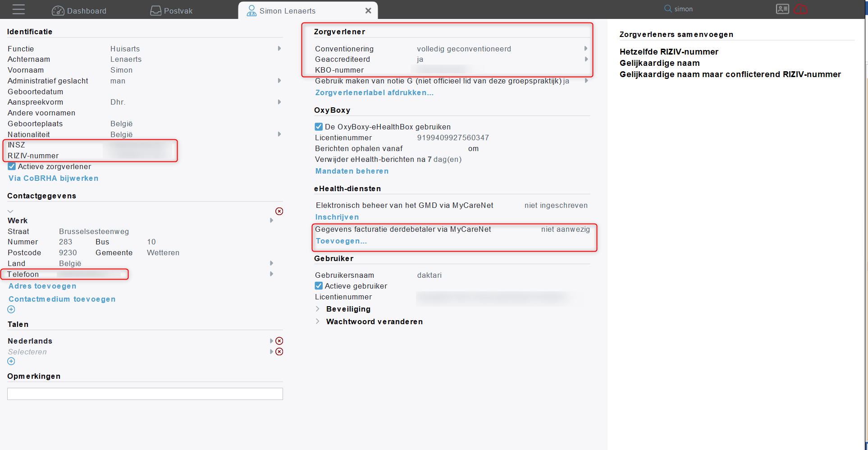Screen dimensions: 868x450
Task: Click the Postvak inbox icon
Action: coord(155,10)
